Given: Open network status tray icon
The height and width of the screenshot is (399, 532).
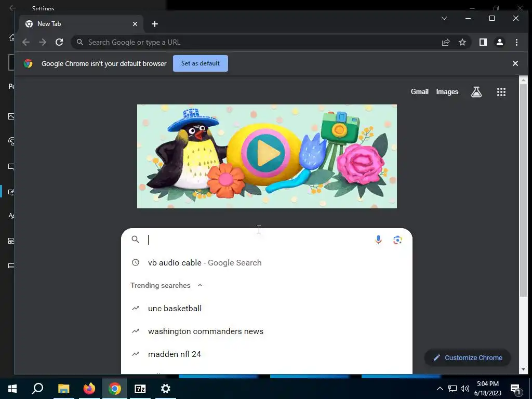Looking at the screenshot, I should pyautogui.click(x=453, y=389).
